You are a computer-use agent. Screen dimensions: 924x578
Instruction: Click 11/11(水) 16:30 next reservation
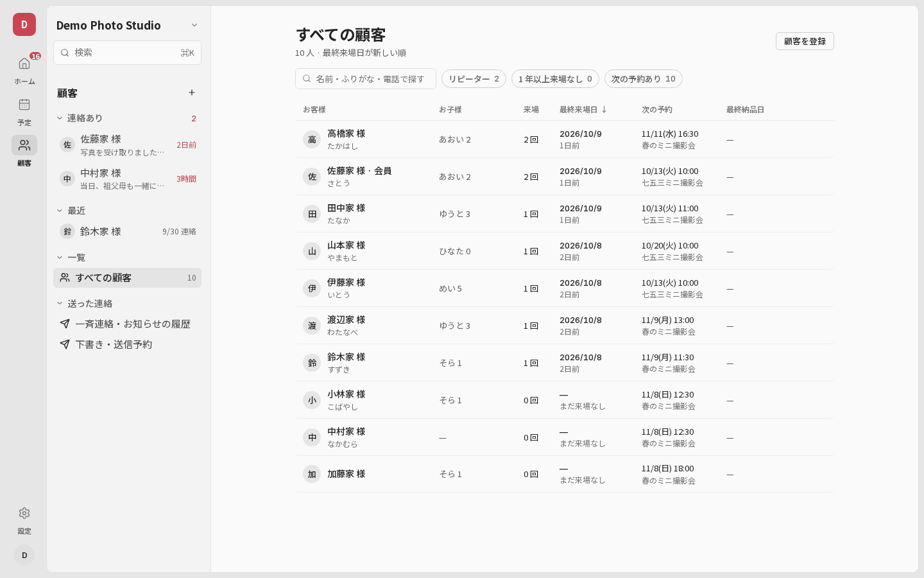tap(670, 134)
